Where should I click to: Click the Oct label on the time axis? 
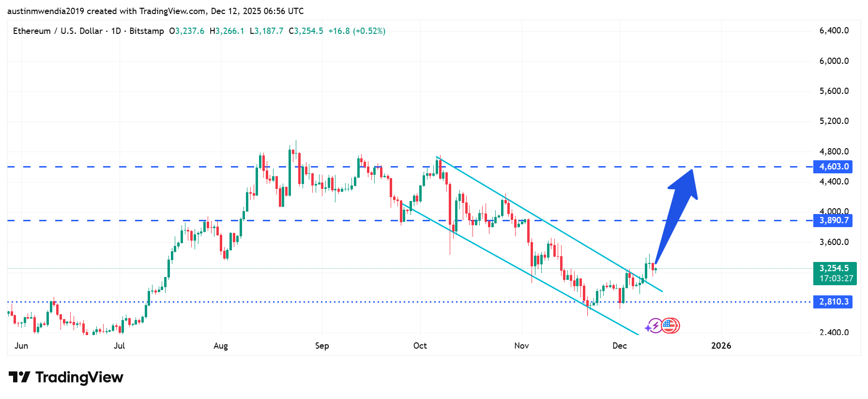[x=420, y=346]
